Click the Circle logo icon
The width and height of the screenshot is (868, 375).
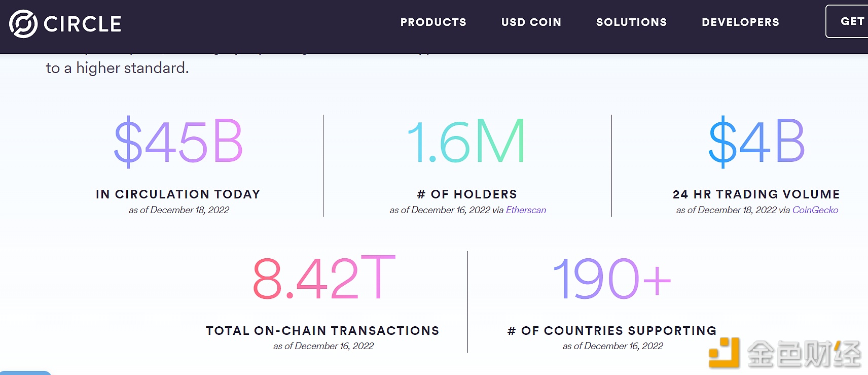23,24
